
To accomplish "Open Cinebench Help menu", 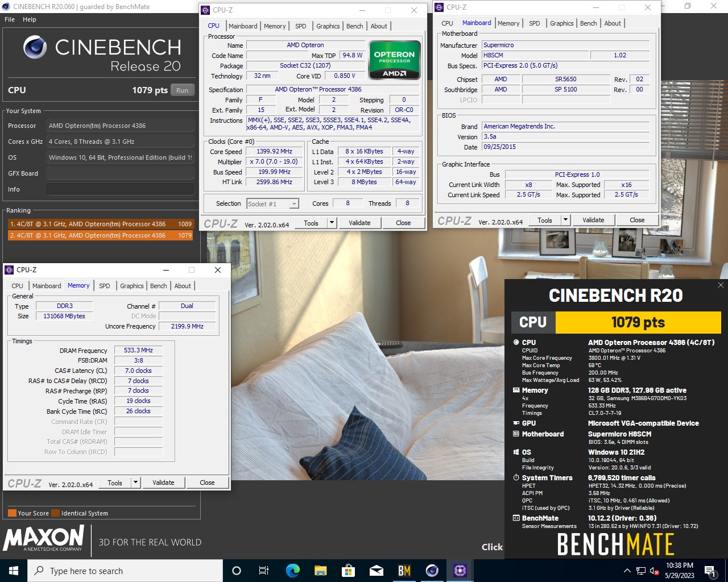I will (x=30, y=19).
